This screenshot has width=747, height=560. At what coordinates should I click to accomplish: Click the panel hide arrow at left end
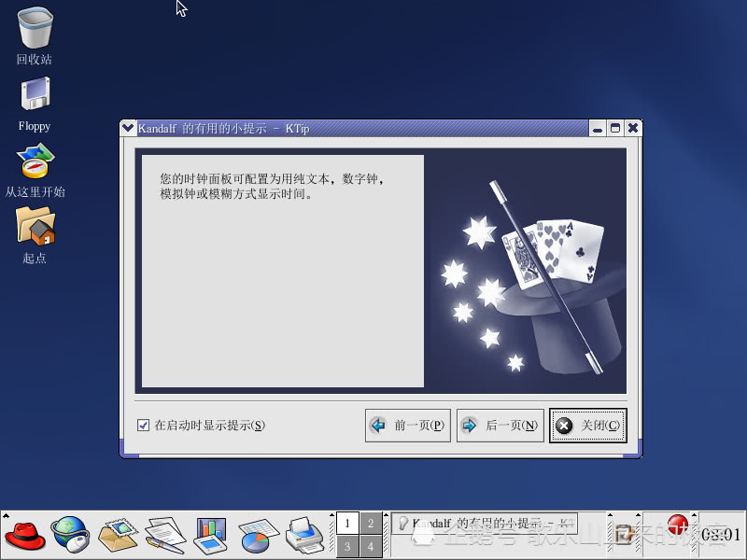pos(6,515)
